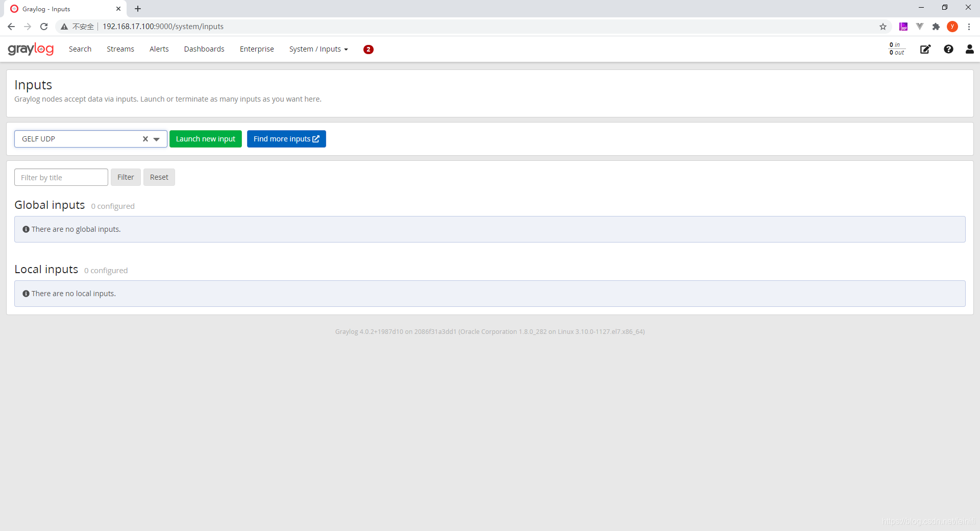Click the Find more inputs button
This screenshot has width=980, height=531.
[286, 139]
